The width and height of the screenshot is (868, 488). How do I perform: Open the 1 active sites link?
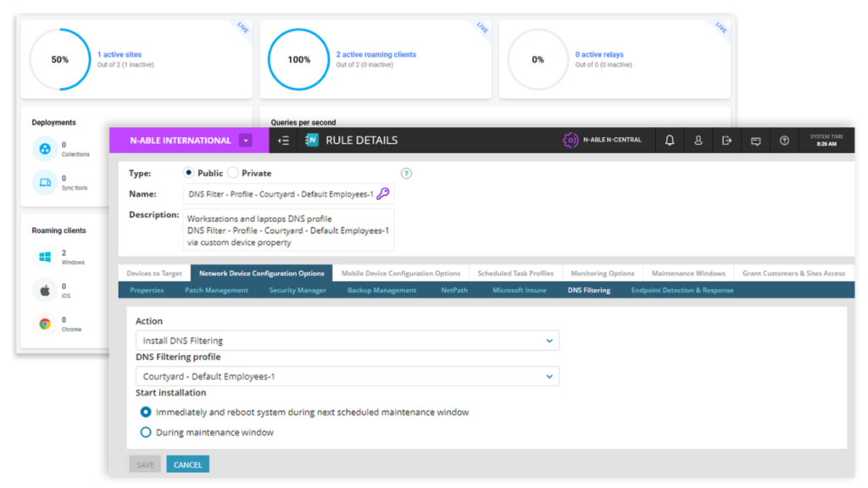point(119,54)
